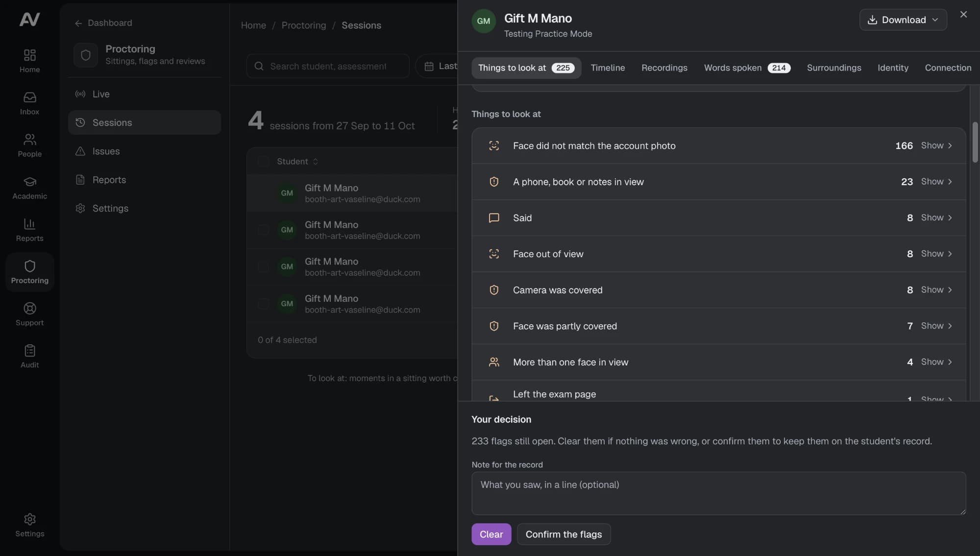
Task: Click the Home breadcrumb
Action: [x=253, y=25]
